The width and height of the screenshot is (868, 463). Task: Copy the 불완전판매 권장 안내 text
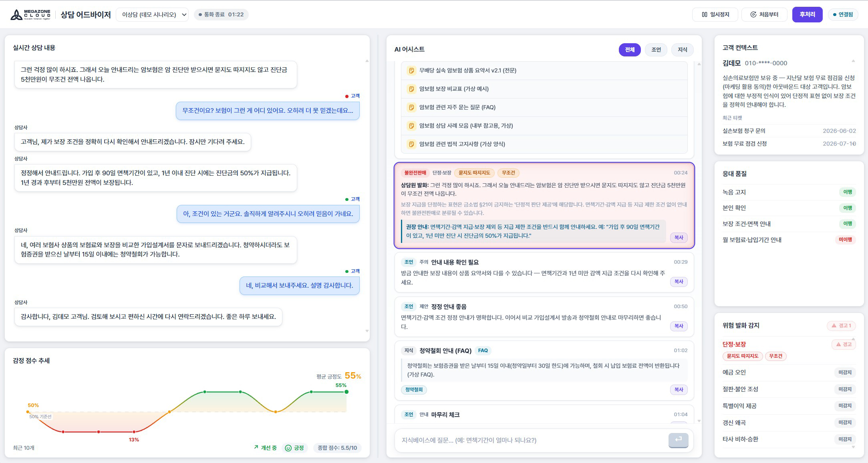(x=679, y=238)
